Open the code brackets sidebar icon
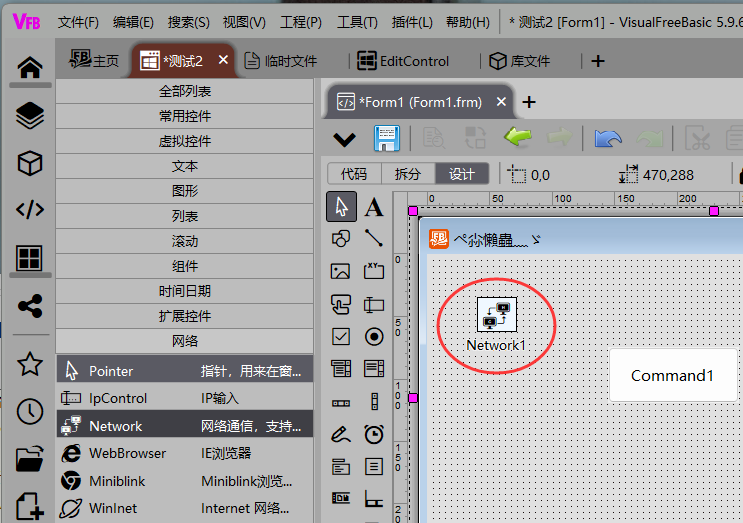 (30, 209)
